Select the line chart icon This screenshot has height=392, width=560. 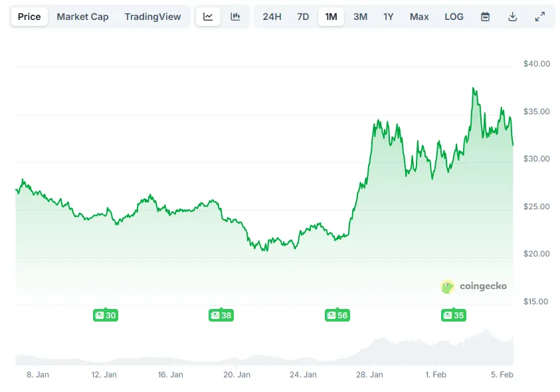(208, 17)
